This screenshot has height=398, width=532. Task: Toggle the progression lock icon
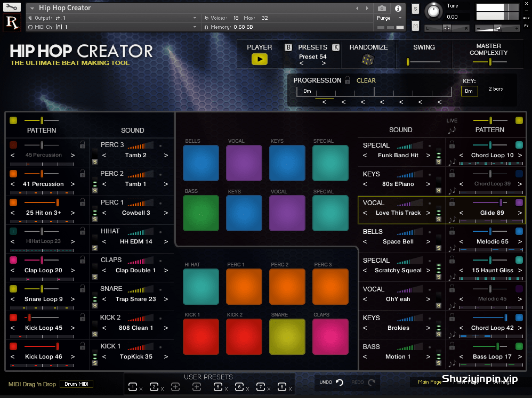click(x=348, y=80)
